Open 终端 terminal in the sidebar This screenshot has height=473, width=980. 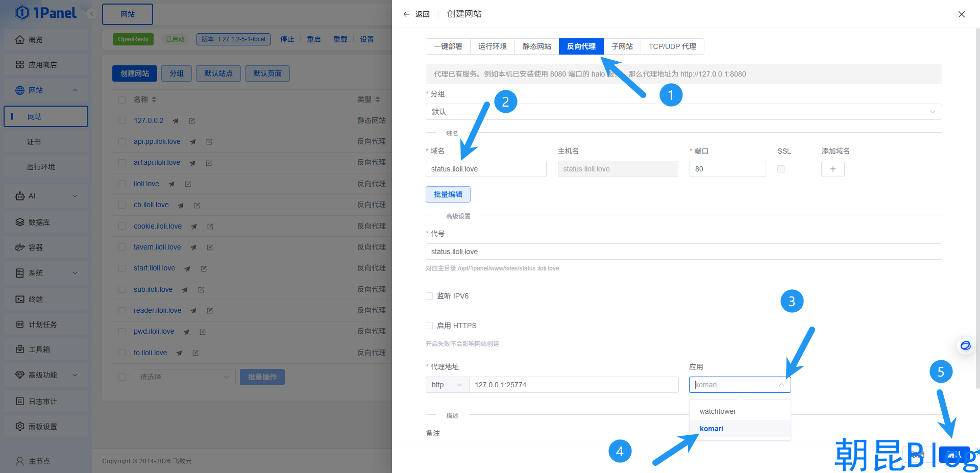[x=46, y=300]
